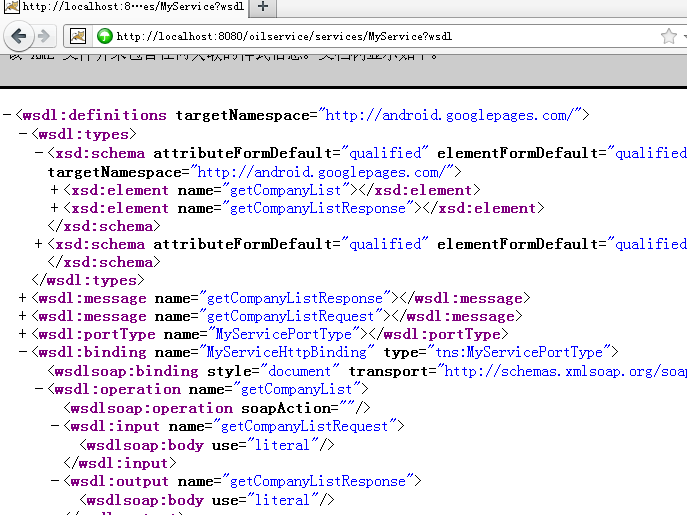
Task: Click the closing /wsdl:types tag
Action: pos(88,280)
